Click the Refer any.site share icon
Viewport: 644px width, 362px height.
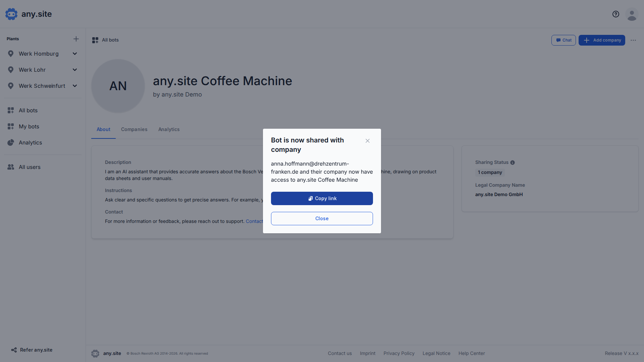(14, 350)
